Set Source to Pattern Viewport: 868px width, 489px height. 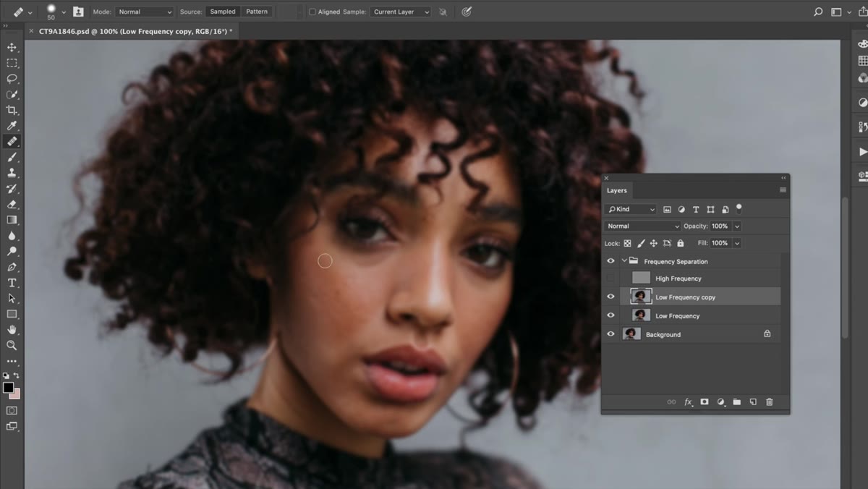[x=257, y=12]
